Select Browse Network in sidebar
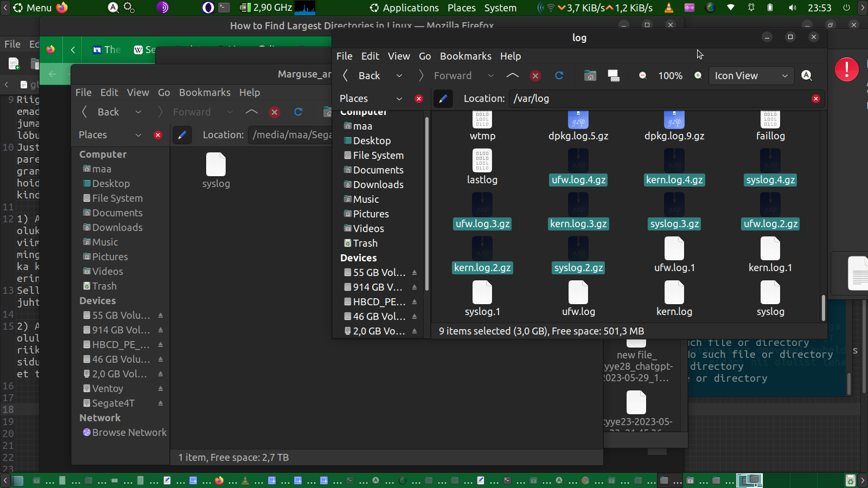 (x=129, y=433)
